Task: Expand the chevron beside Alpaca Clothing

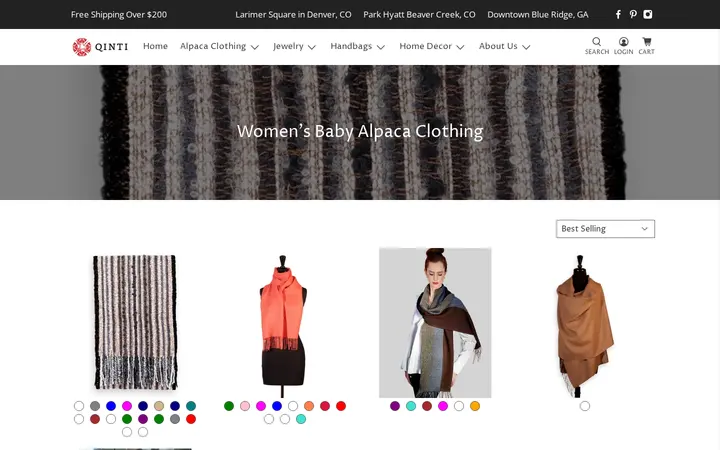Action: coord(255,47)
